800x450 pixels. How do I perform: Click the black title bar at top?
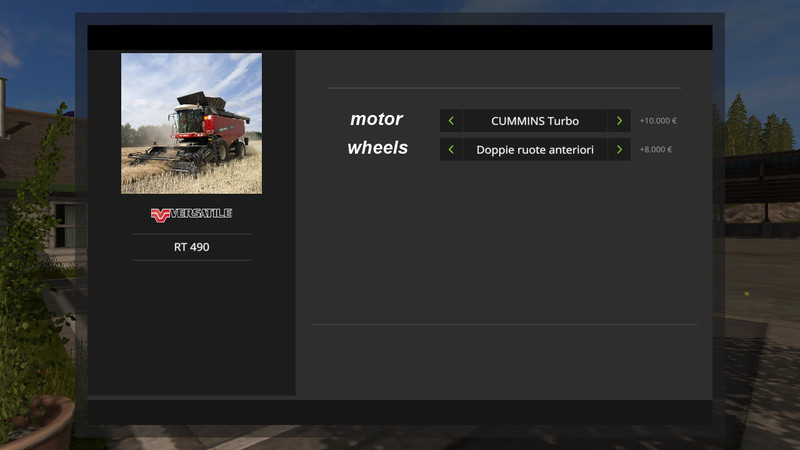[400, 38]
